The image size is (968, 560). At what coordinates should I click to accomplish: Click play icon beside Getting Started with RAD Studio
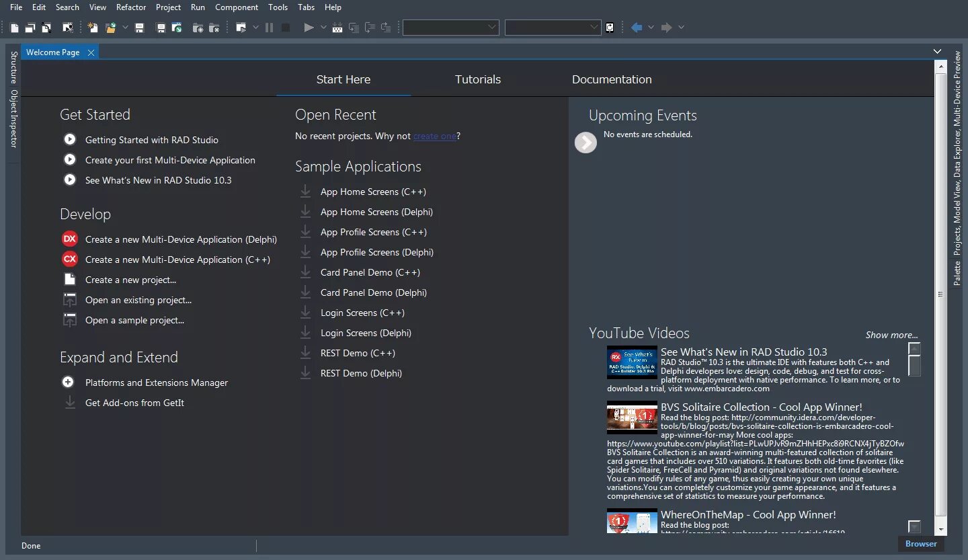[x=69, y=139]
